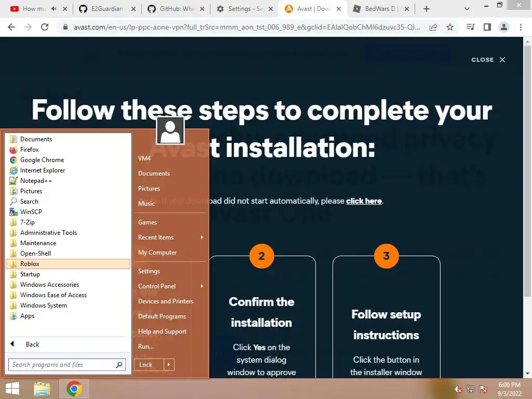Open Action Center flag icon in tray
This screenshot has width=532, height=399.
[483, 389]
